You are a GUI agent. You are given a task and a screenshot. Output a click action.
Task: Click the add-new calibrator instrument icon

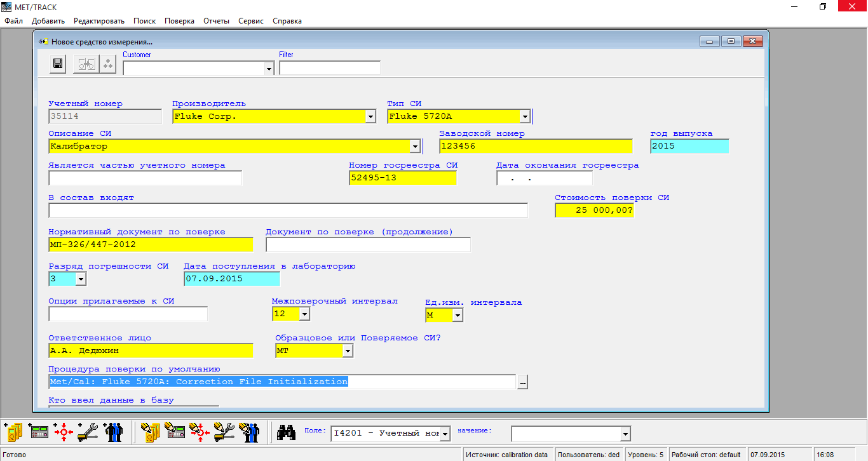point(39,432)
